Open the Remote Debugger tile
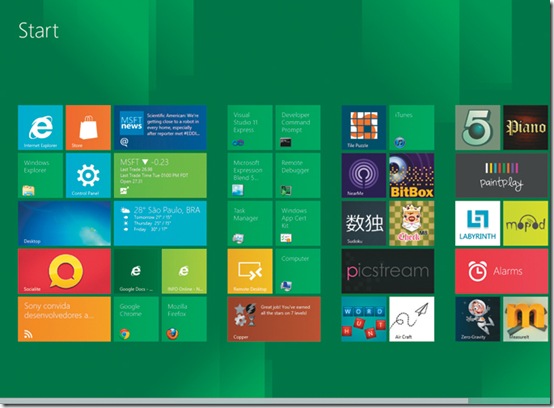Screen dimensions: 554x408 click(x=298, y=176)
